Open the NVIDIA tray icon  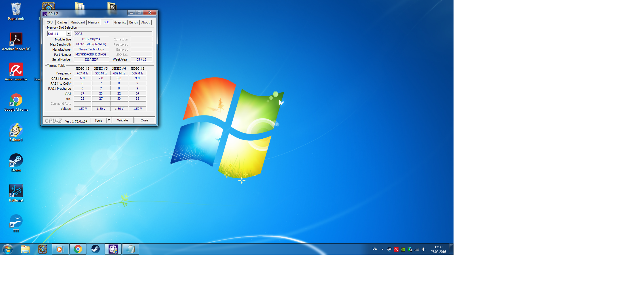point(403,249)
